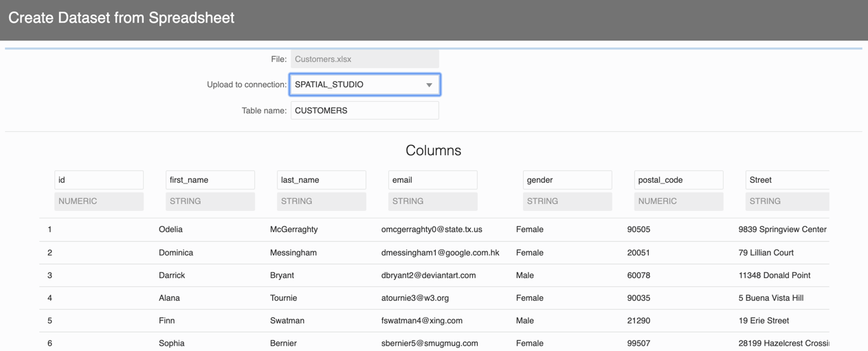Image resolution: width=868 pixels, height=351 pixels.
Task: Open the STRING type selector under email
Action: [x=433, y=201]
